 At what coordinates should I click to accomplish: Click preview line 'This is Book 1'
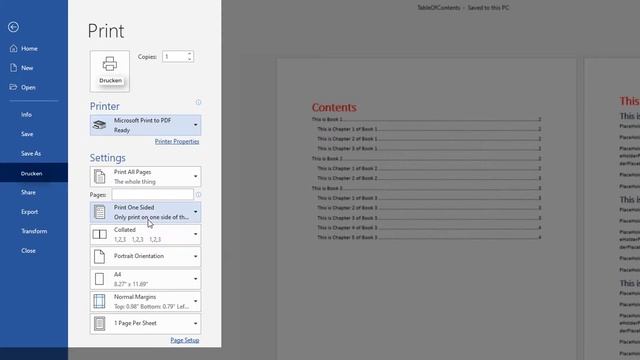(426, 119)
